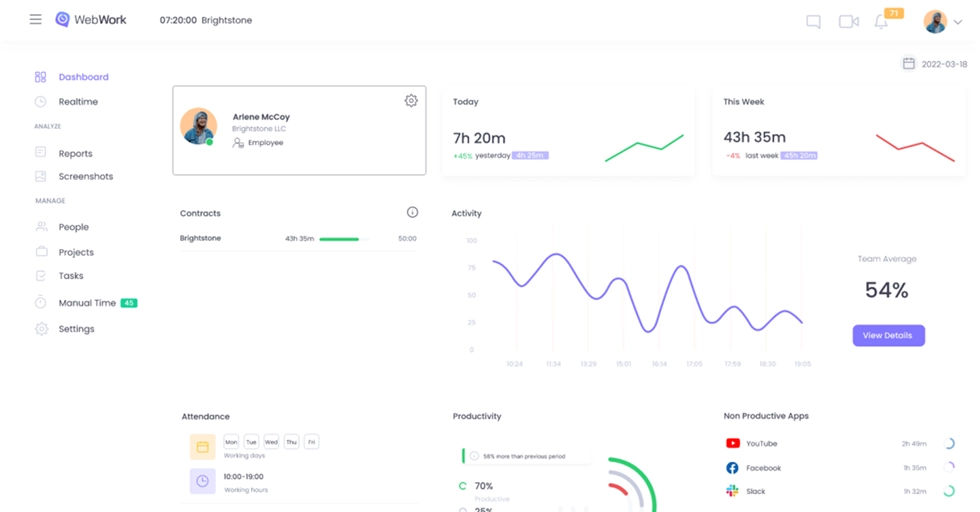Select the Mon working day
This screenshot has width=980, height=512.
[231, 442]
